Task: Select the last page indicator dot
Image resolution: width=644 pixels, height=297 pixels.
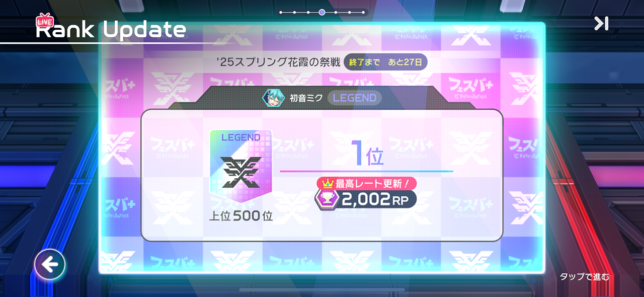Action: tap(363, 12)
